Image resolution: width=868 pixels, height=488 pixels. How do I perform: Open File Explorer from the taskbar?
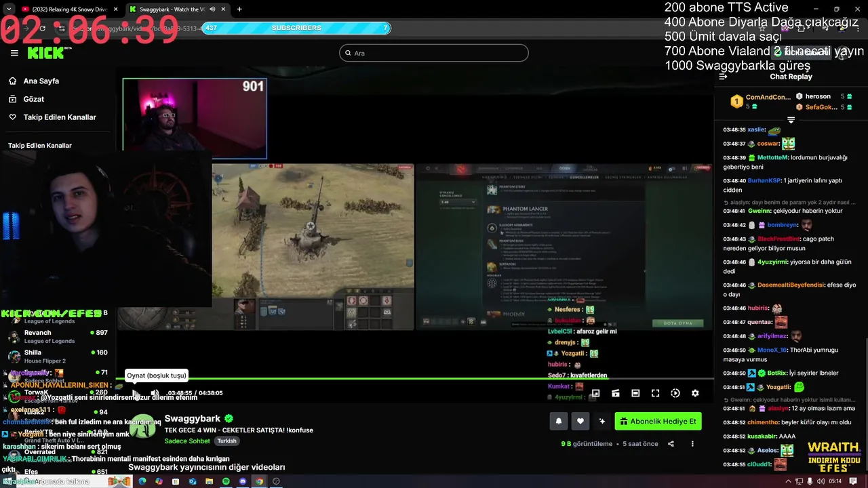click(x=209, y=481)
